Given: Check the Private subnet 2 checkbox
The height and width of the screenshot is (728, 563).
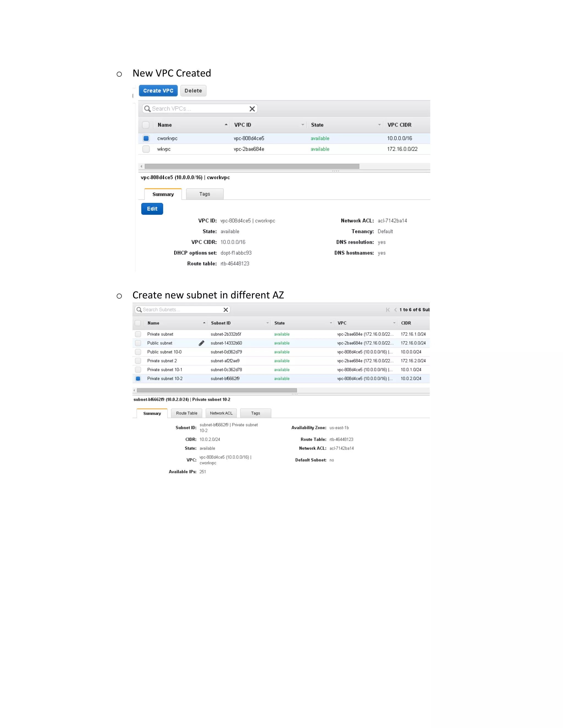Looking at the screenshot, I should tap(138, 361).
